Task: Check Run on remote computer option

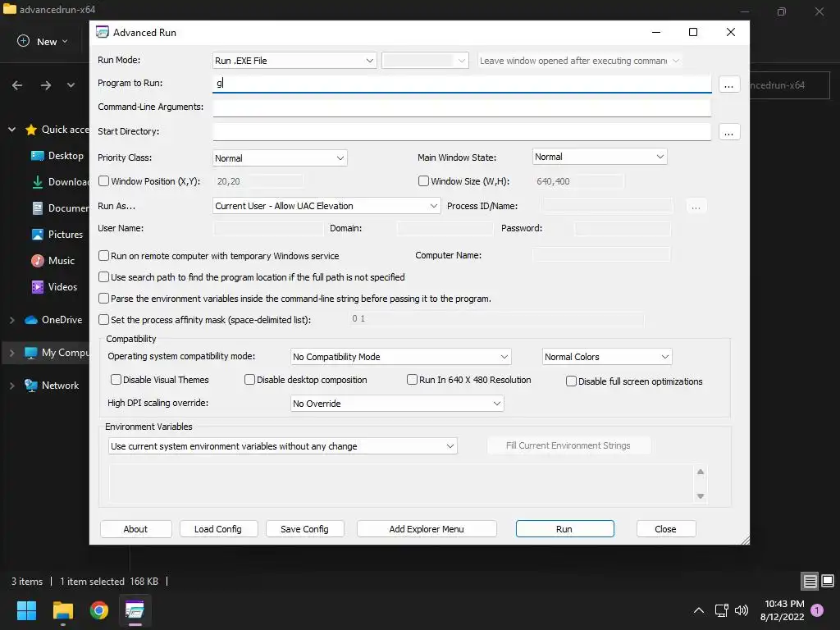Action: tap(104, 256)
